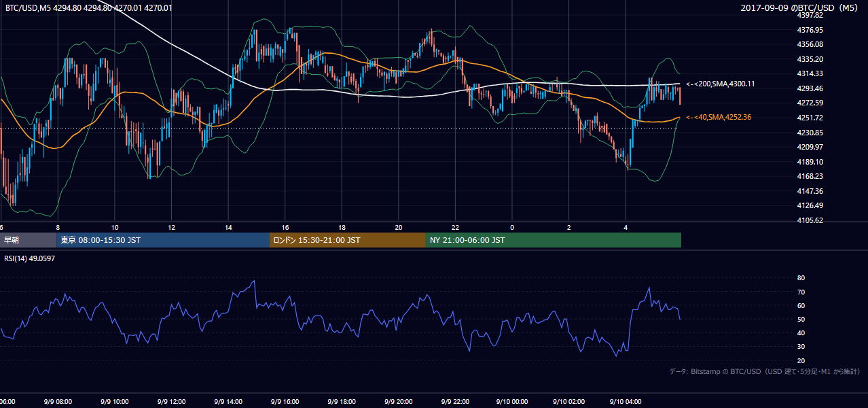The image size is (868, 408).
Task: Click price axis value 4376.95
Action: point(810,30)
